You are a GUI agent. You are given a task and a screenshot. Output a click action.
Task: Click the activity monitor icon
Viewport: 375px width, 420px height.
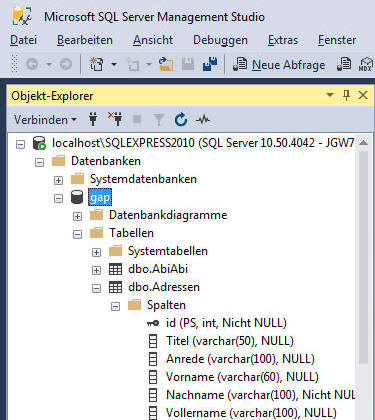pos(203,119)
